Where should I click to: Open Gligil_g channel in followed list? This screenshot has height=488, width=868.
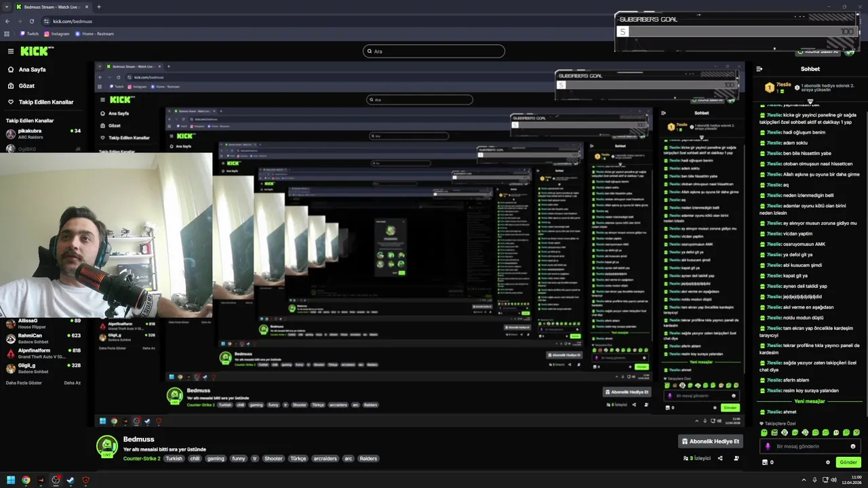click(43, 368)
